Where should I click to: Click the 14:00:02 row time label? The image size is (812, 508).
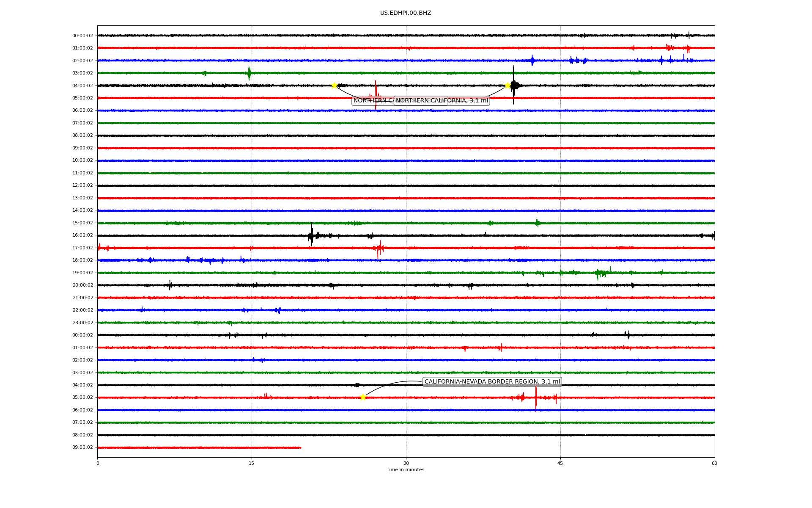pyautogui.click(x=82, y=210)
